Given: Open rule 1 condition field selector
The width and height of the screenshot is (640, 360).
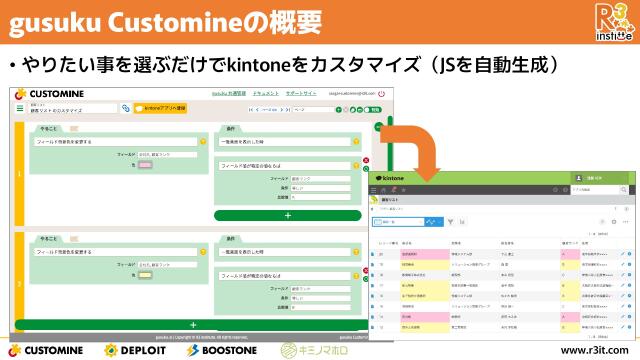Looking at the screenshot, I should [x=320, y=179].
